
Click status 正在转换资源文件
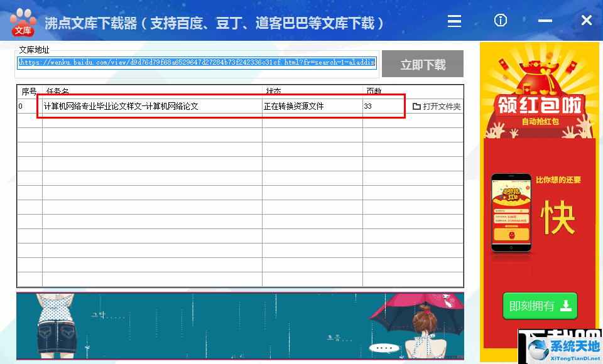click(x=293, y=106)
